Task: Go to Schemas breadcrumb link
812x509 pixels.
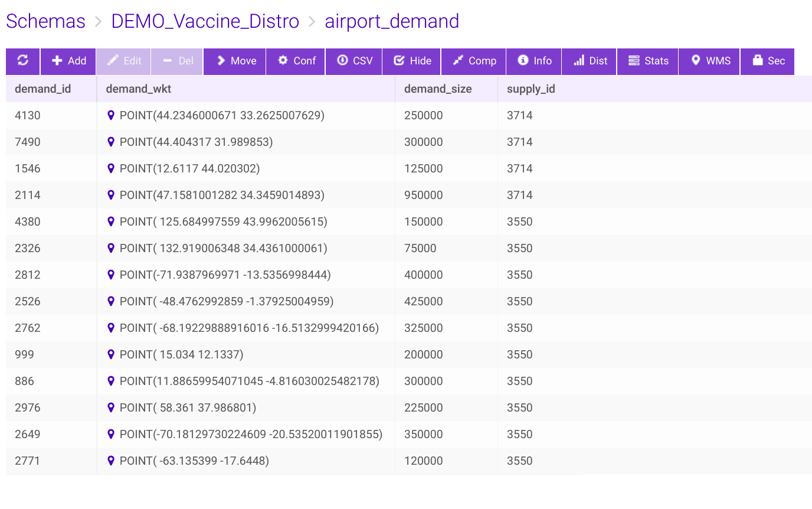Action: pos(46,21)
